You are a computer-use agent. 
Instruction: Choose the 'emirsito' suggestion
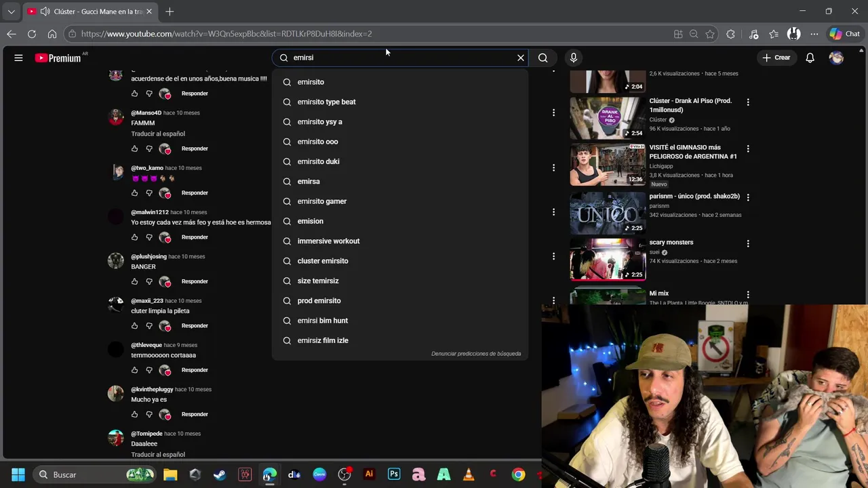[400, 82]
